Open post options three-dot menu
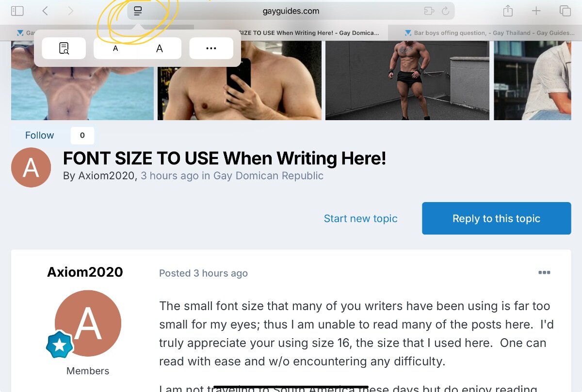The width and height of the screenshot is (582, 392). [x=544, y=272]
